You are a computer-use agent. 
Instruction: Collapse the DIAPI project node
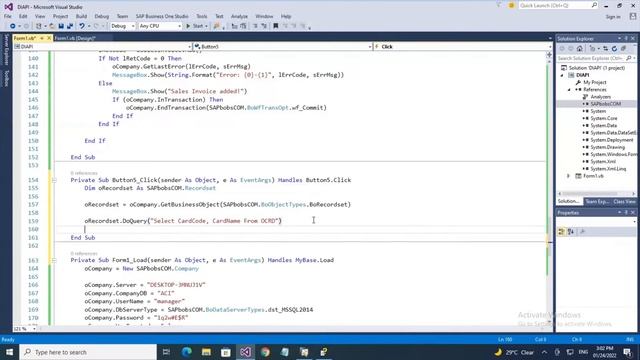pyautogui.click(x=562, y=76)
